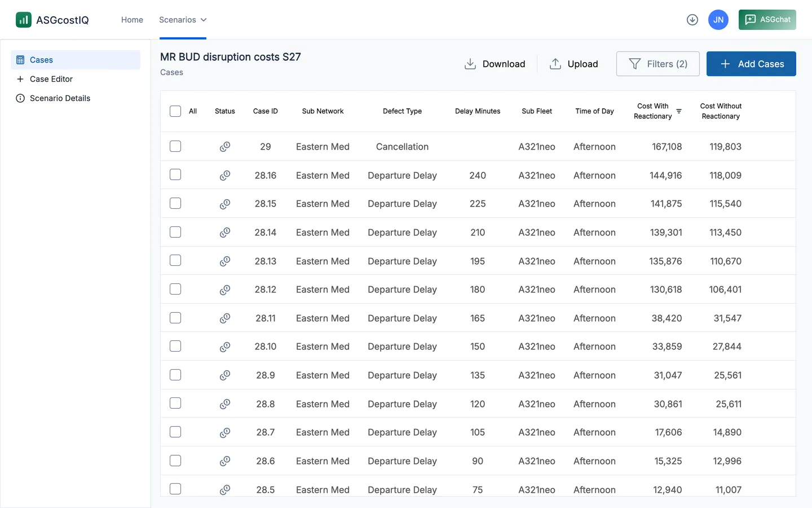Click the status link icon for case 28.8
Viewport: 812px width, 508px height.
225,404
